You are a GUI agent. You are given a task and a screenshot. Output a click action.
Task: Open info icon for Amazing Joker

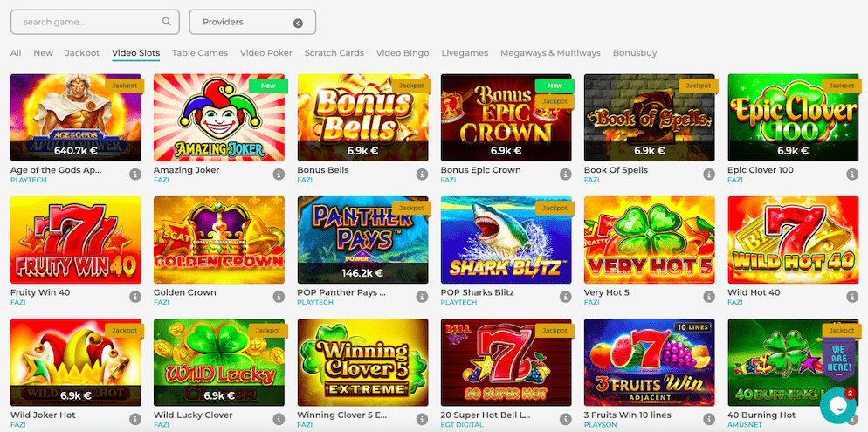[x=279, y=175]
